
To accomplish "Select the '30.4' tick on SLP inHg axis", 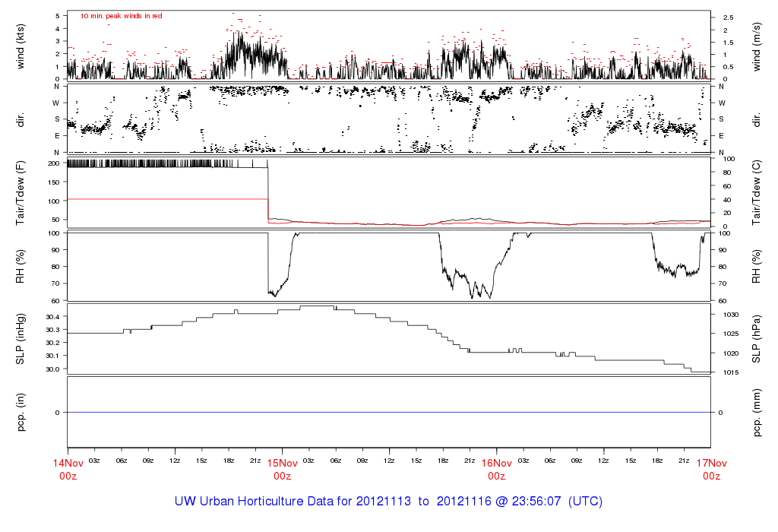I will click(52, 317).
